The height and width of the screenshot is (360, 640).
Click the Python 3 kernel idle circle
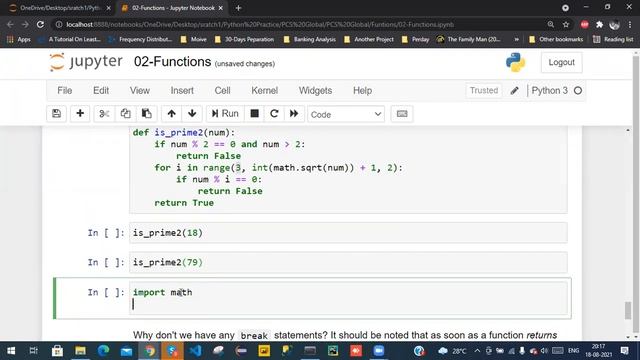coord(578,91)
